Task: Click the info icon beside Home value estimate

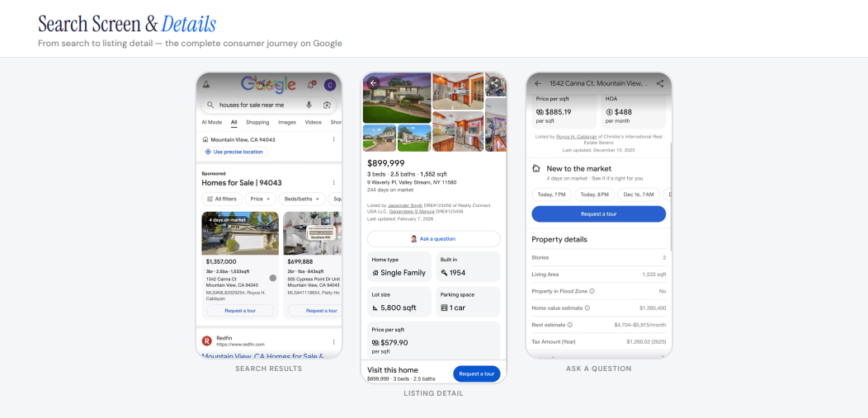Action: (587, 308)
